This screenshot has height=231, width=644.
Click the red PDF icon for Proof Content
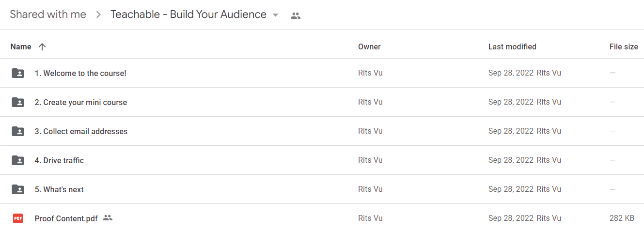[18, 218]
